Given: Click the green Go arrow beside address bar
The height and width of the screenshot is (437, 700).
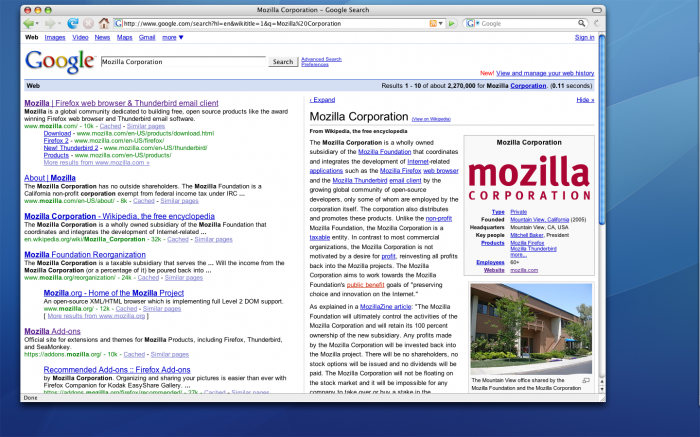Looking at the screenshot, I should (452, 23).
